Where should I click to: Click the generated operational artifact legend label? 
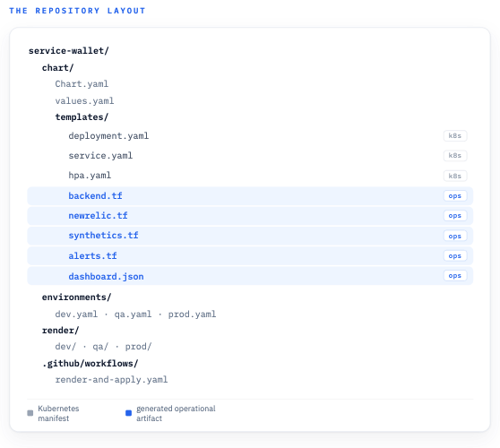pyautogui.click(x=176, y=413)
